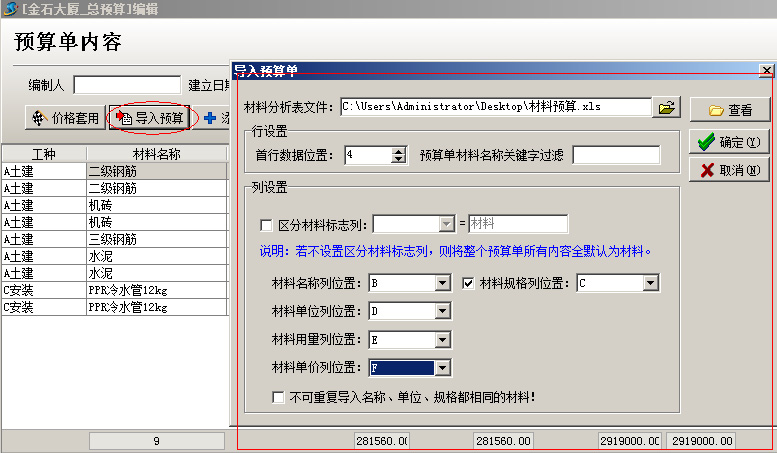Open the 材料规格列位置 dropdown
Screen dimensions: 777x453
pos(650,283)
